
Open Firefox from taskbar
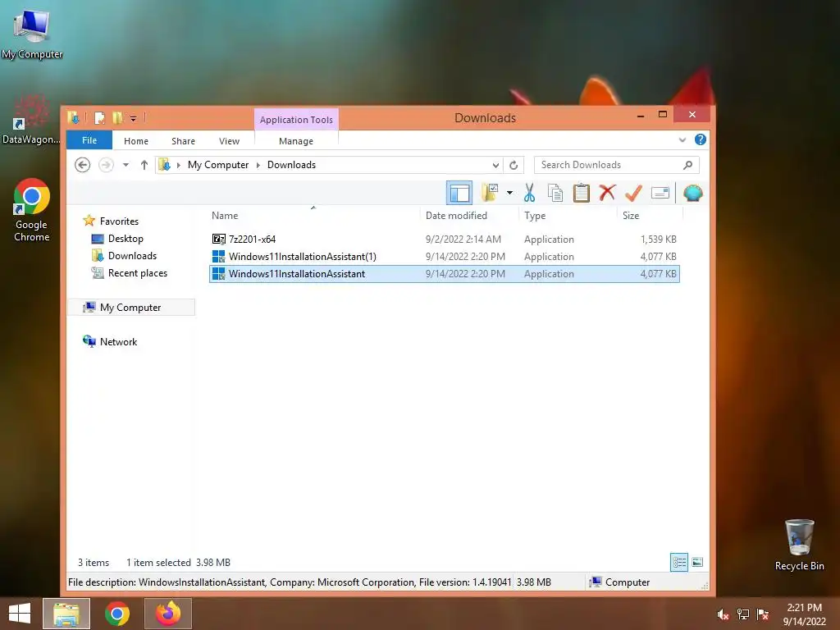[x=167, y=614]
